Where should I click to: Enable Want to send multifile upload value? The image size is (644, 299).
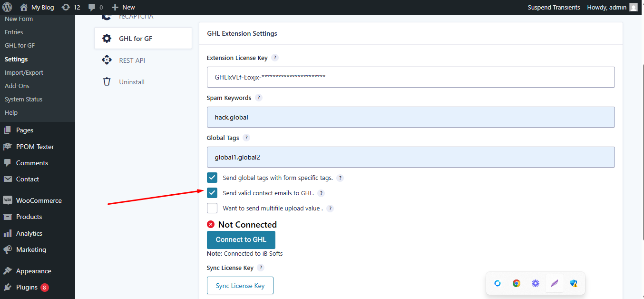(212, 208)
